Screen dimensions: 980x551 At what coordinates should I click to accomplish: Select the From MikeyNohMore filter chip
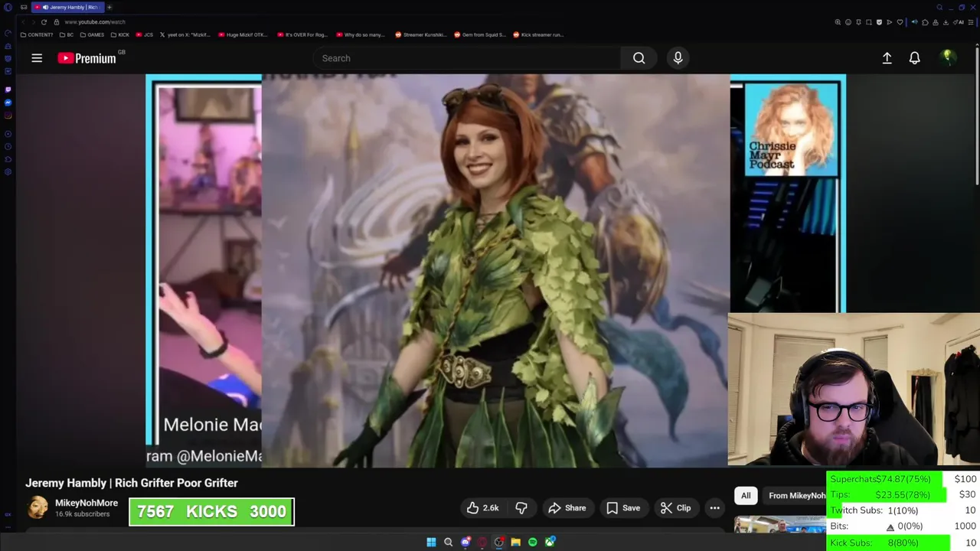(796, 496)
